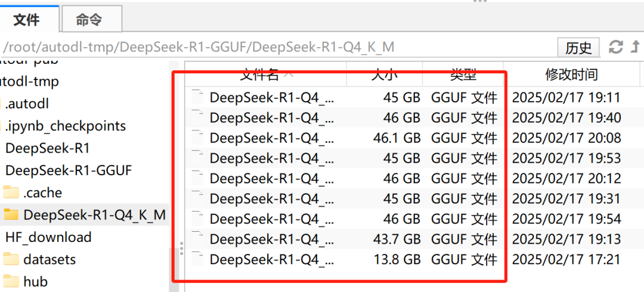The width and height of the screenshot is (644, 292).
Task: Select the DeepSeek-R1-GGUF tree folder
Action: (69, 170)
